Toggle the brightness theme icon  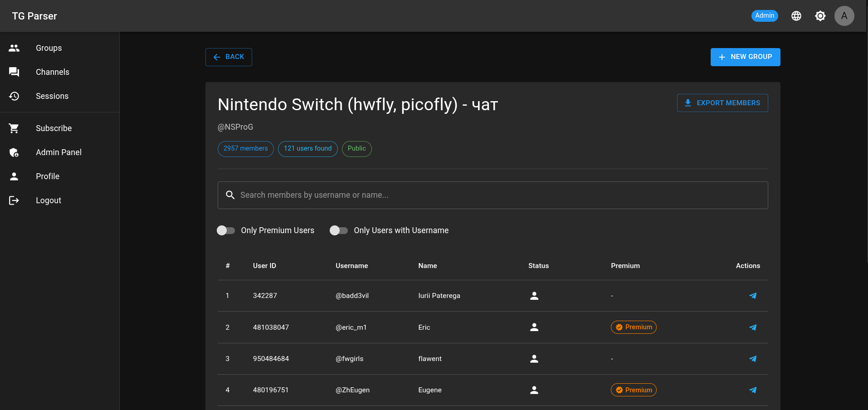[x=820, y=16]
